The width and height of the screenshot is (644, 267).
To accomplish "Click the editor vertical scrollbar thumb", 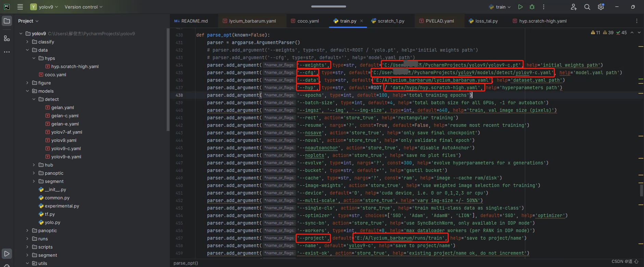I will (641, 190).
